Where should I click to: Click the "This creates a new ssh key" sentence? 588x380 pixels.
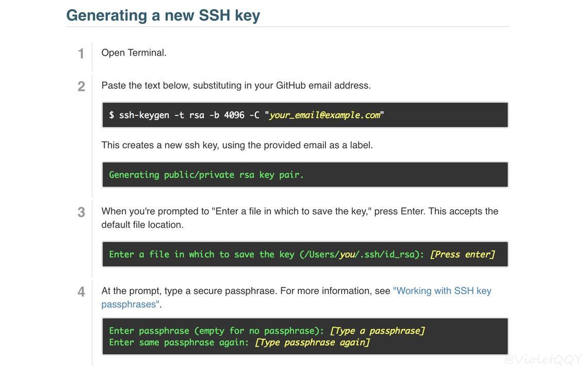click(x=237, y=145)
